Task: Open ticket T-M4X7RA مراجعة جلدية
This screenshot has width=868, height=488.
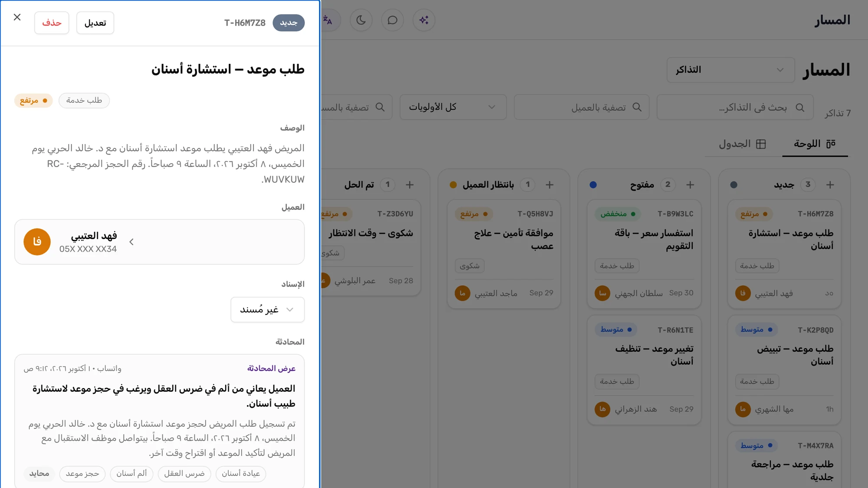Action: tap(784, 460)
